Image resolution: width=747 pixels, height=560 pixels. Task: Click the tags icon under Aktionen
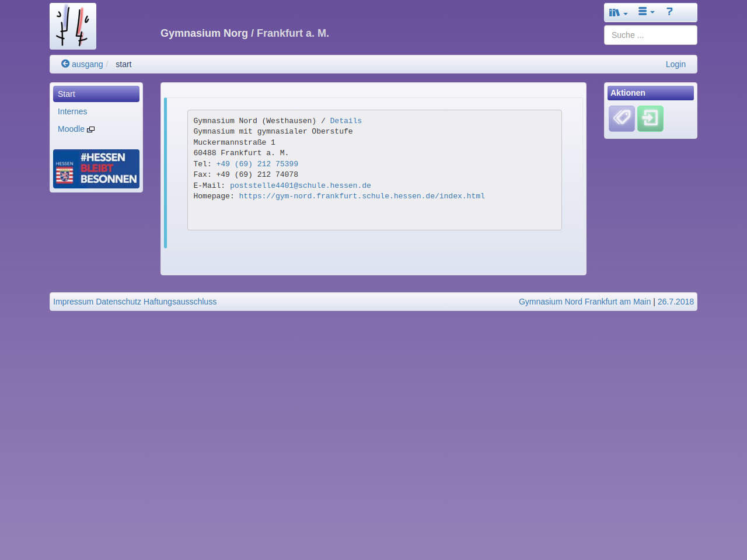click(x=622, y=118)
